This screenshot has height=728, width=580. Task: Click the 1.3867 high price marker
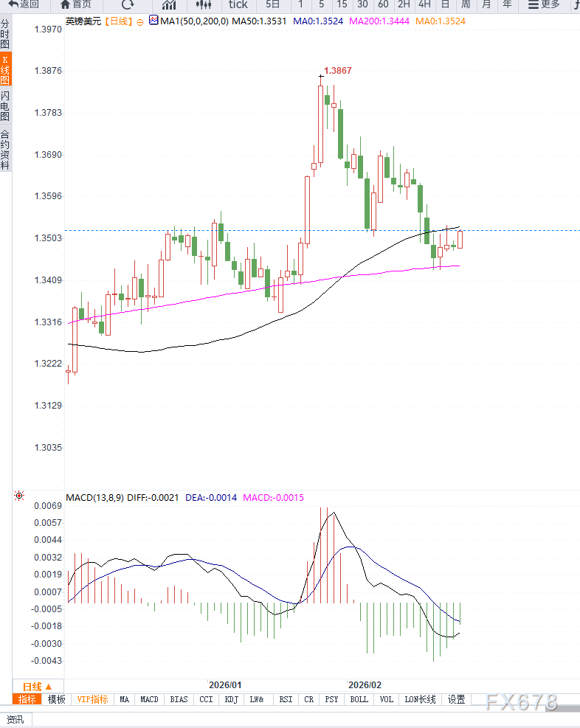click(x=338, y=71)
